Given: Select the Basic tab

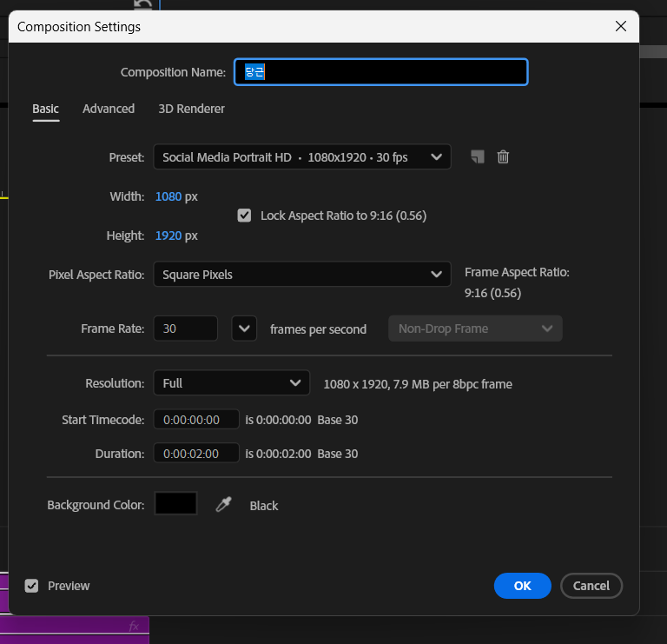Looking at the screenshot, I should (45, 109).
